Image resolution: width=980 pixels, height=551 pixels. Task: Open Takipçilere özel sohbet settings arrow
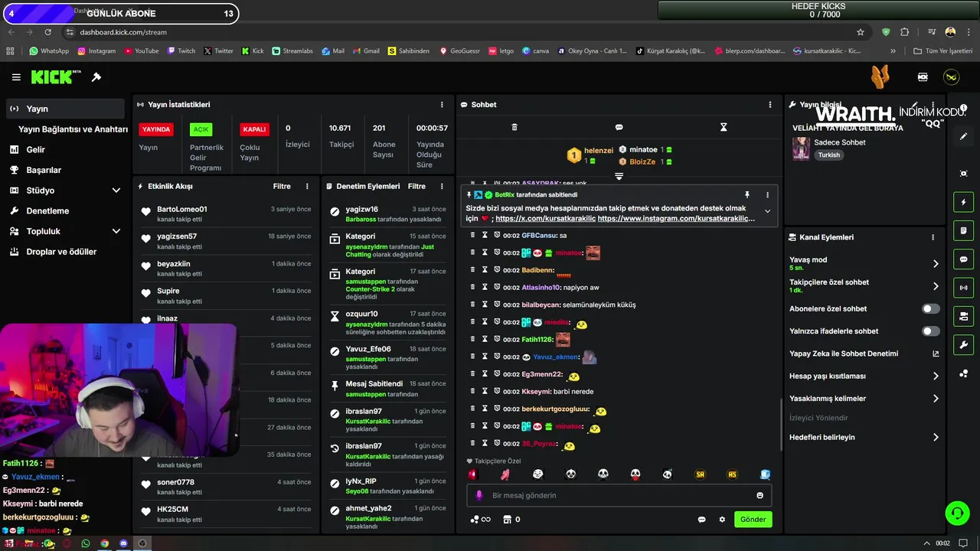pyautogui.click(x=936, y=286)
